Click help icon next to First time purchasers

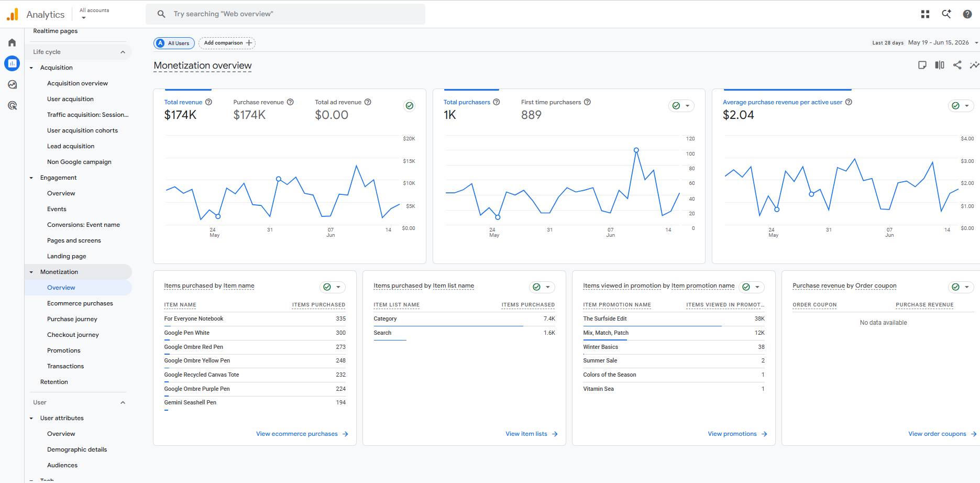(x=587, y=102)
